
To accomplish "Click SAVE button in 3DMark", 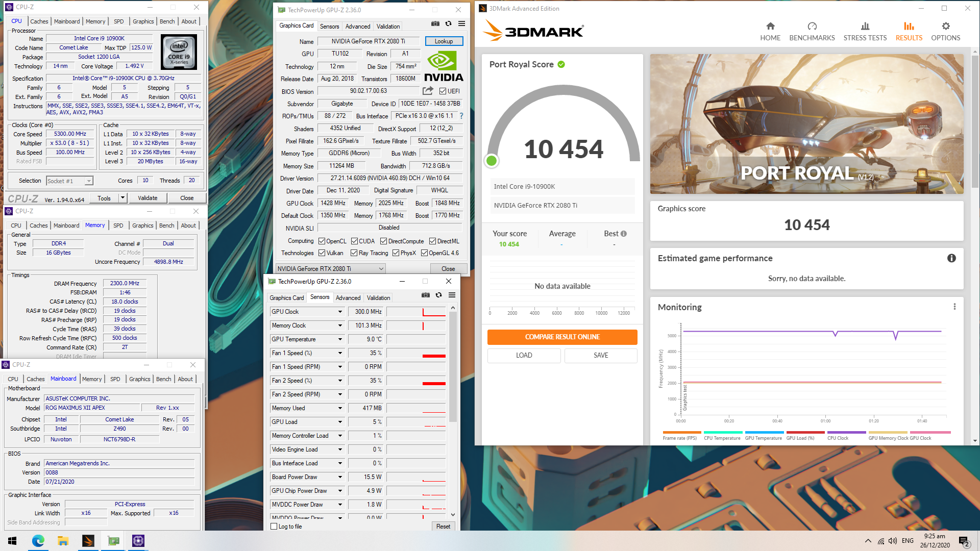I will click(x=601, y=356).
